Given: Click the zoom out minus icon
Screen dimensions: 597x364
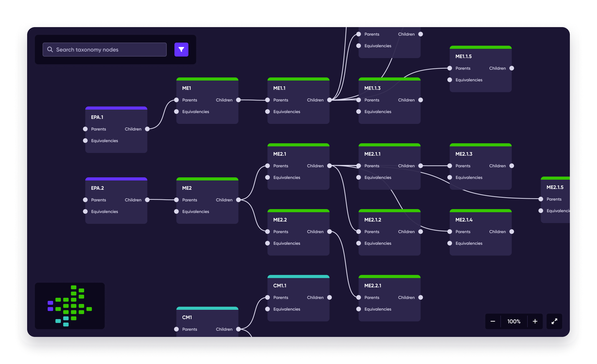Looking at the screenshot, I should pyautogui.click(x=493, y=321).
